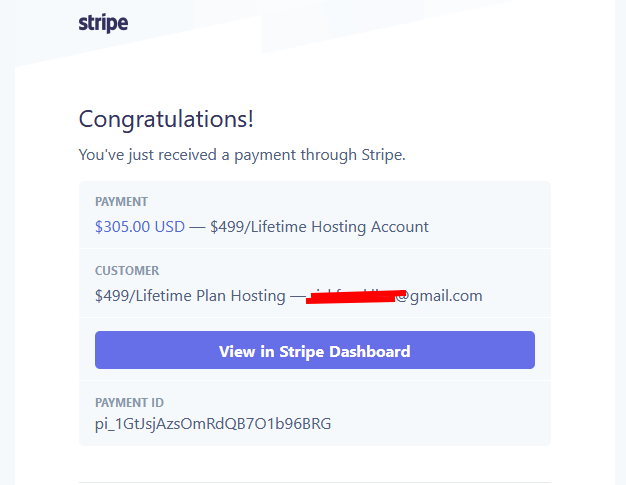Viewport: 626px width, 485px height.
Task: Click the empty area right of the payment ID
Action: coord(439,424)
